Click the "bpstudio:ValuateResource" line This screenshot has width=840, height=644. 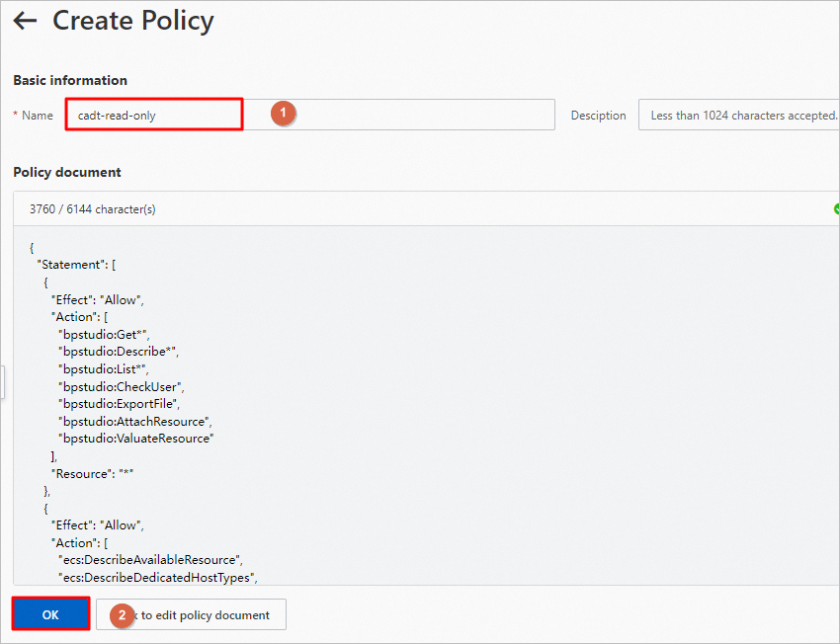coord(135,439)
